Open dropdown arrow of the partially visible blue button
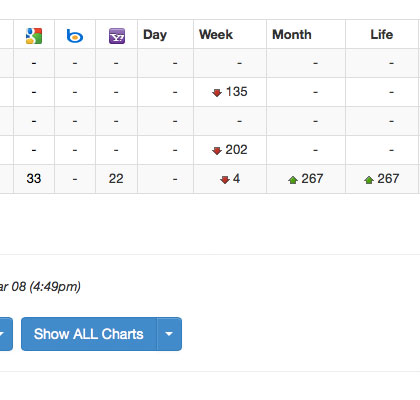This screenshot has width=420, height=400. point(5,334)
